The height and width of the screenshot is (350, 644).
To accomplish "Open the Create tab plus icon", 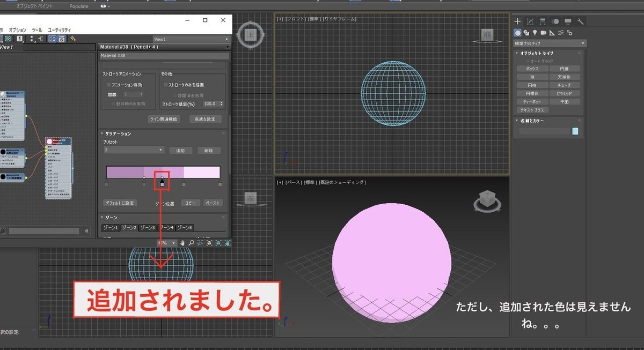I will pyautogui.click(x=517, y=21).
